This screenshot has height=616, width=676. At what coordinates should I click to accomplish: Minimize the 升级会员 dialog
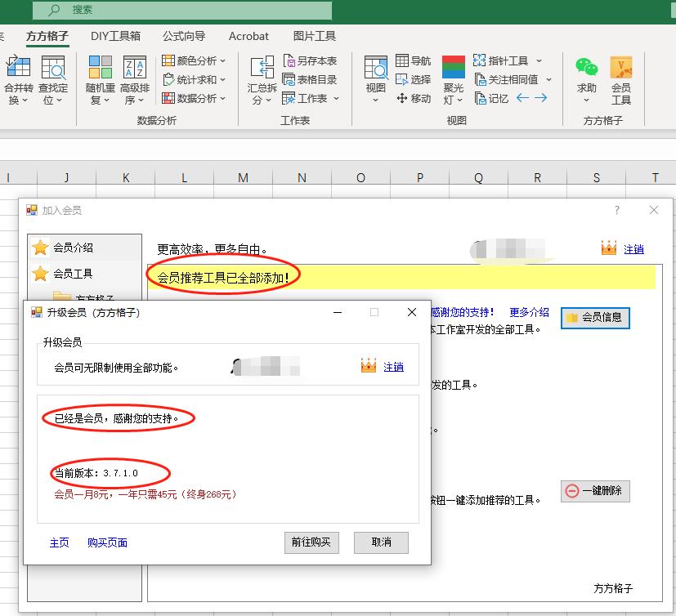[x=338, y=312]
